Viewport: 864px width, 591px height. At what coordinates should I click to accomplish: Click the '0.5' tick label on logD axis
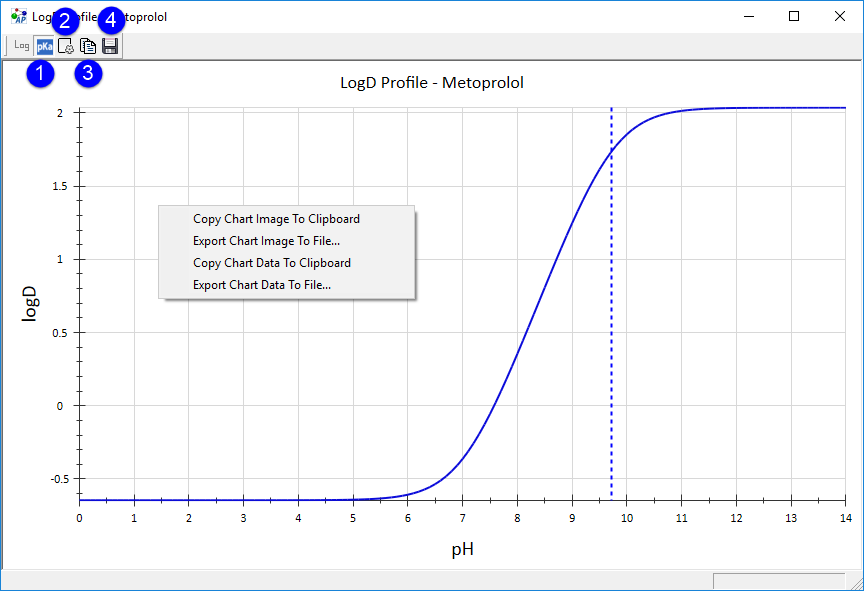[x=60, y=333]
